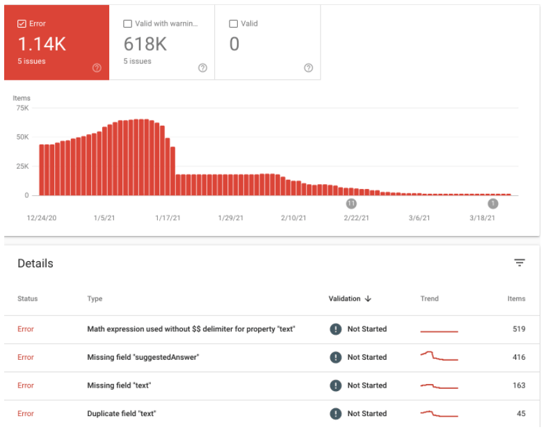This screenshot has width=546, height=432.
Task: Click the 519 items value
Action: 519,329
